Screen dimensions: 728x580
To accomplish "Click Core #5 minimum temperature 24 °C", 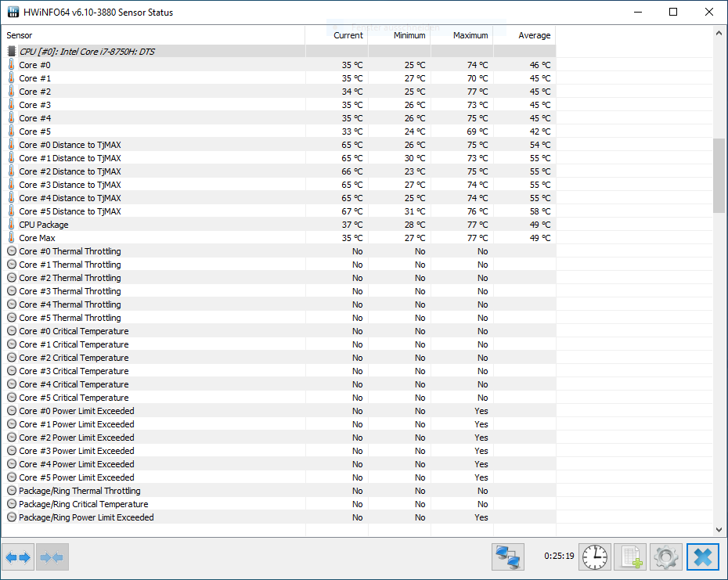I will pyautogui.click(x=415, y=131).
